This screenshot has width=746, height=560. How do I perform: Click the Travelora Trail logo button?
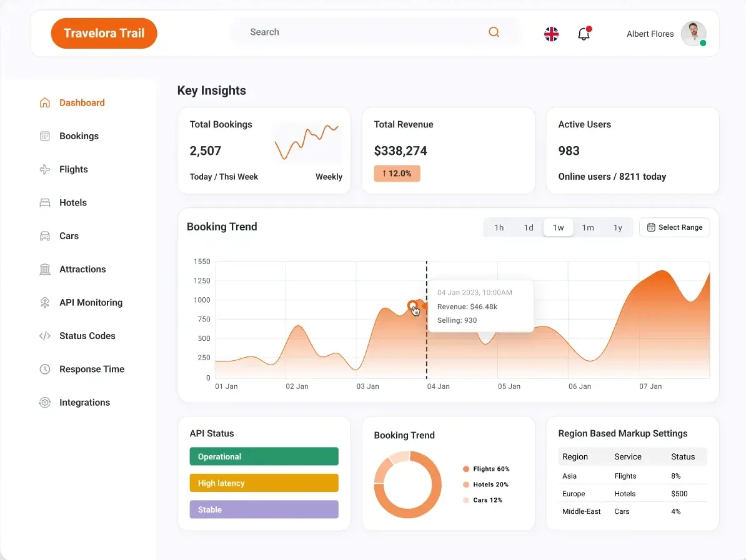click(104, 33)
